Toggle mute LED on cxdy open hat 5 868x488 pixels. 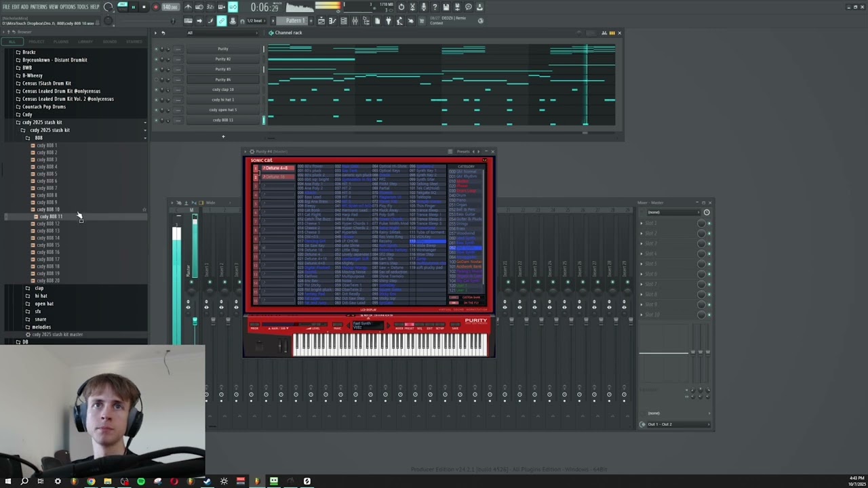pos(155,110)
